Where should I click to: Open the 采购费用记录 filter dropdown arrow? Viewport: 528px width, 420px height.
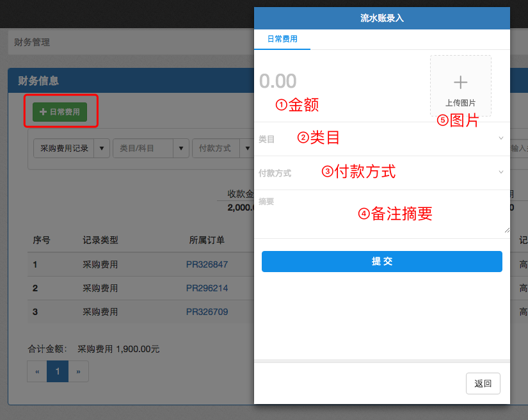[102, 148]
